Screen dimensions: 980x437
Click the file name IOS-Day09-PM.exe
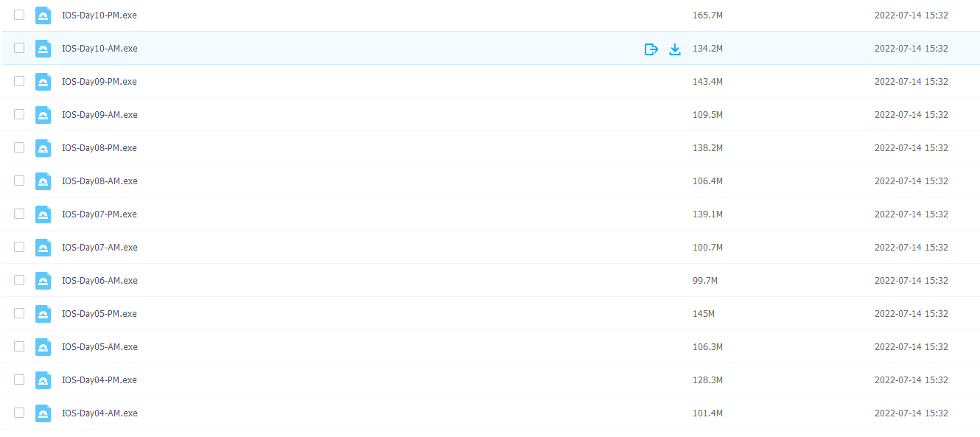[x=99, y=81]
